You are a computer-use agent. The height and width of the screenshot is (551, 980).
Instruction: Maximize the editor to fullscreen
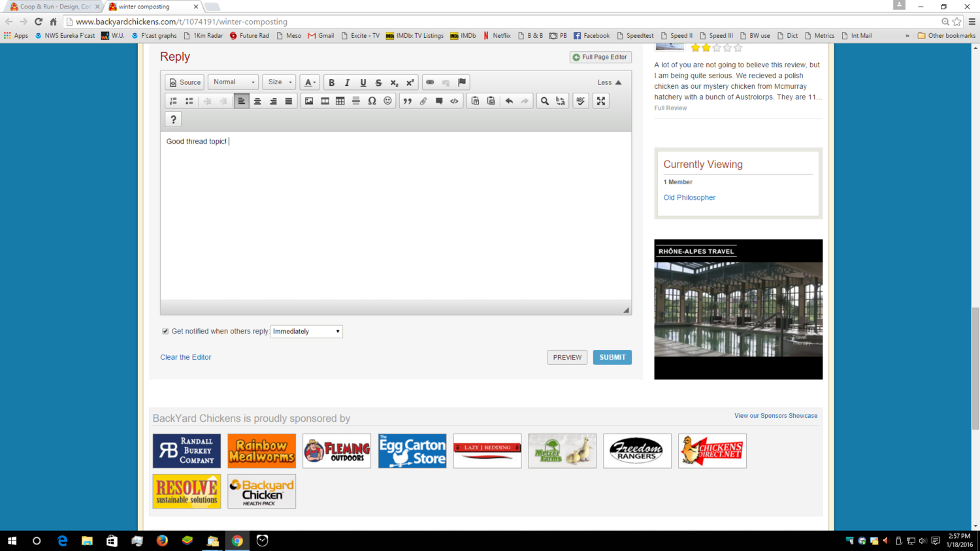pyautogui.click(x=601, y=101)
